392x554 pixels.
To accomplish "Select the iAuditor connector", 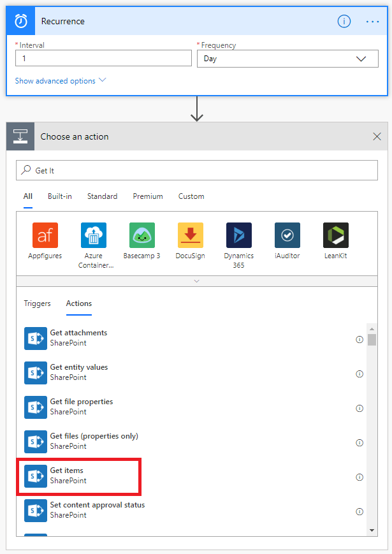I will tap(287, 241).
